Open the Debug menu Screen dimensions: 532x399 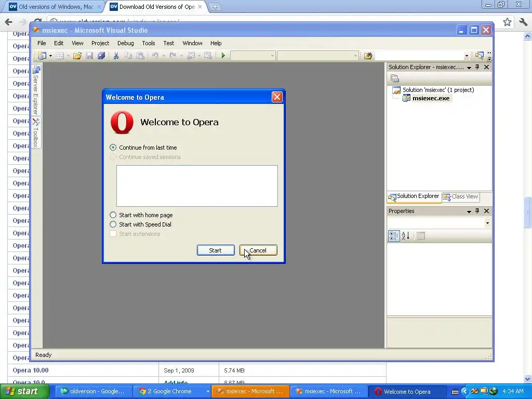126,43
